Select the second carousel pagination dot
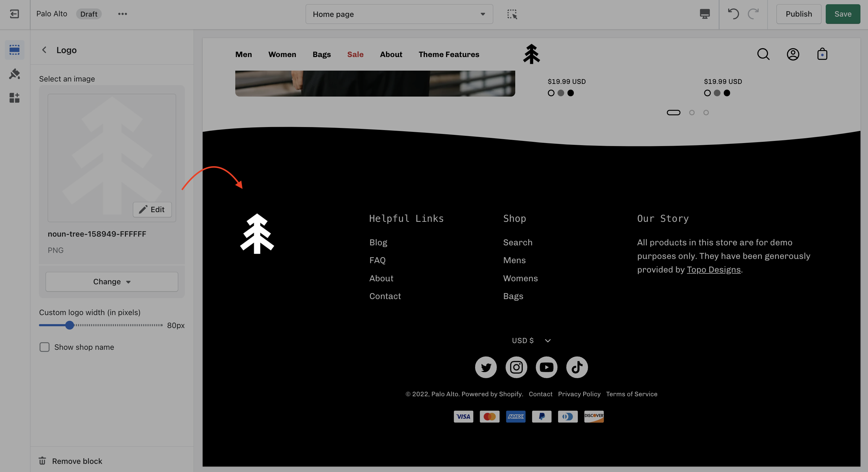The image size is (868, 472). (692, 113)
